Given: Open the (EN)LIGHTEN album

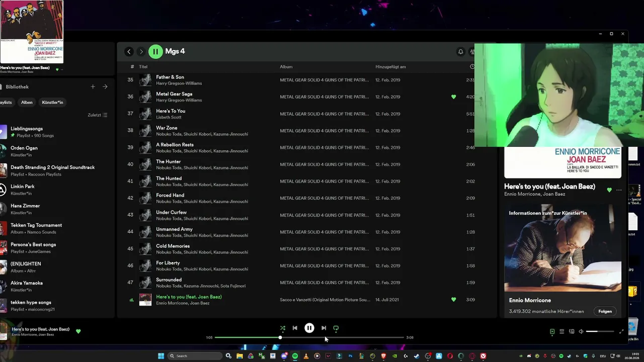Looking at the screenshot, I should tap(54, 267).
